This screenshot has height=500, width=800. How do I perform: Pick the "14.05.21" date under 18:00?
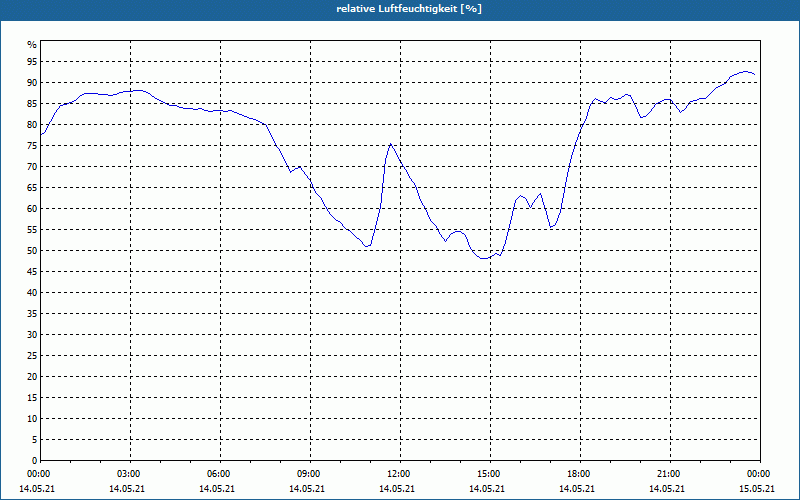[x=577, y=489]
